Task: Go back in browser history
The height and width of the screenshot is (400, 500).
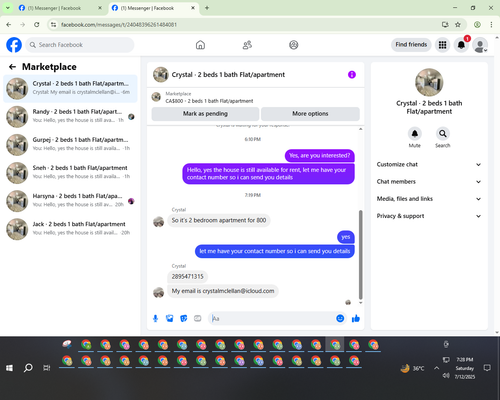Action: tap(9, 24)
